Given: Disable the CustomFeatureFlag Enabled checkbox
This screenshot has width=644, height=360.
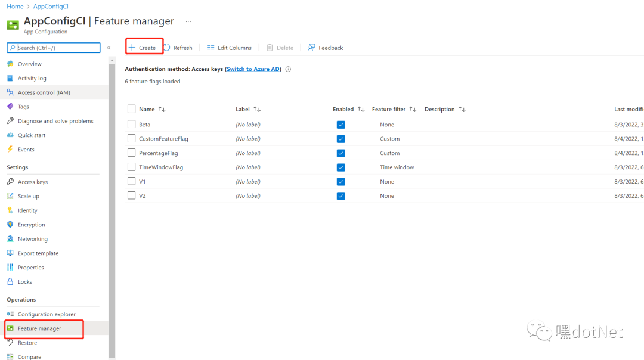Looking at the screenshot, I should tap(341, 139).
